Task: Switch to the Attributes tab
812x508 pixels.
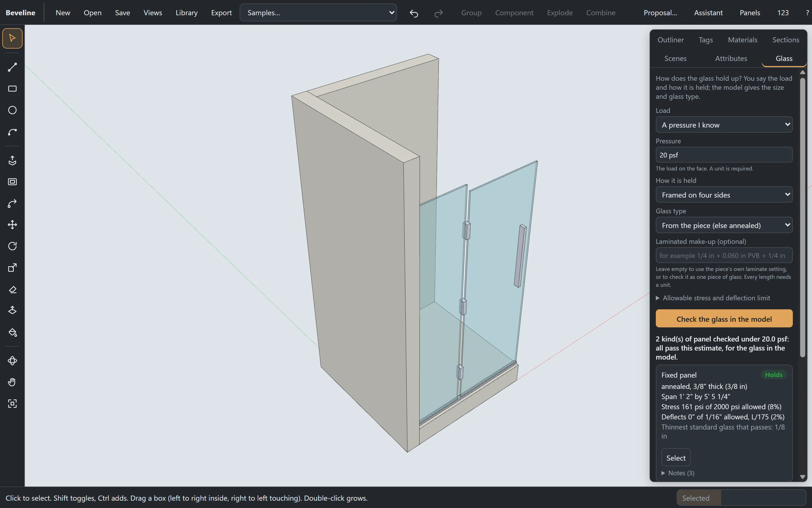Action: tap(731, 58)
